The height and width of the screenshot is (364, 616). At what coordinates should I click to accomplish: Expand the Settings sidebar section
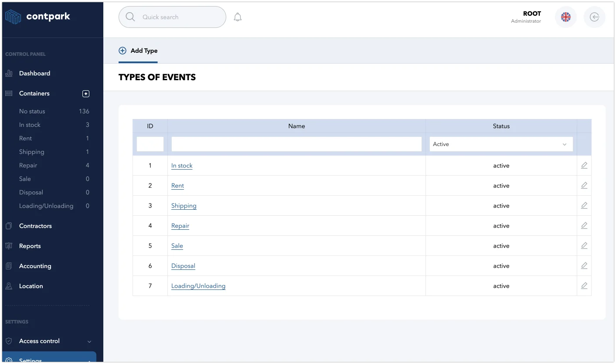point(48,360)
